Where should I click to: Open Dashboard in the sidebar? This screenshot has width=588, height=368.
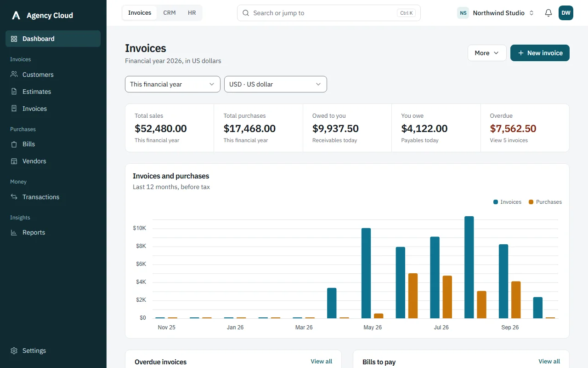[x=53, y=39]
